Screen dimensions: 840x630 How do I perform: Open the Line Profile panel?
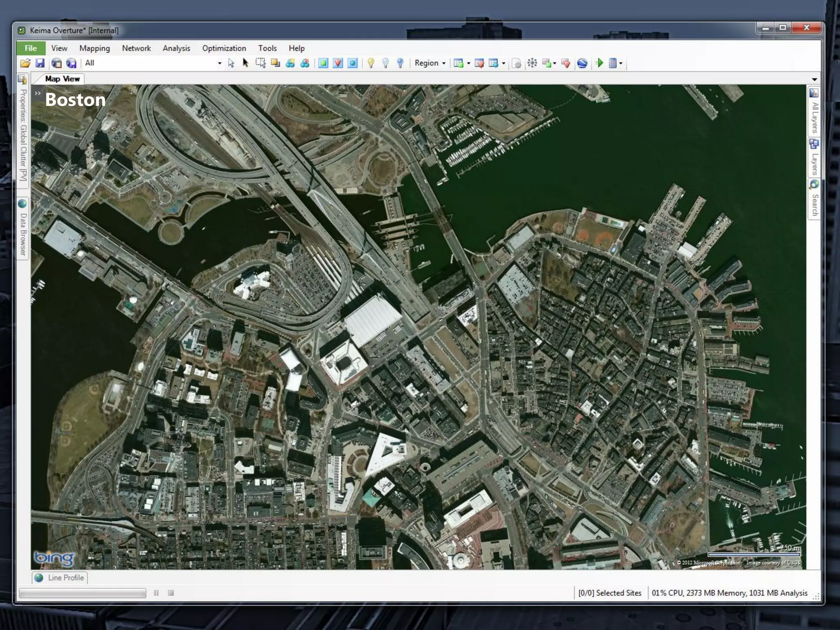pyautogui.click(x=60, y=577)
